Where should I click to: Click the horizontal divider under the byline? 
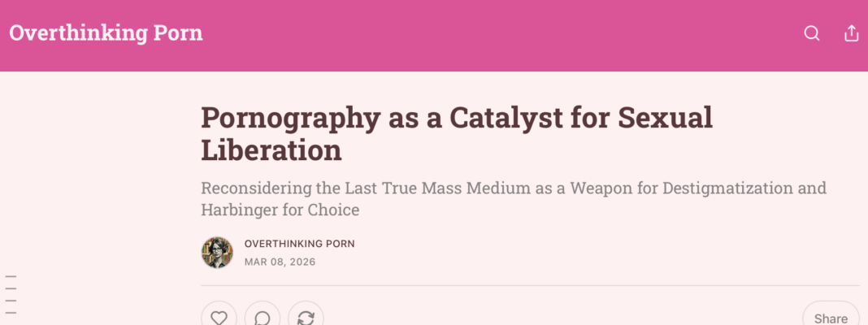[529, 286]
